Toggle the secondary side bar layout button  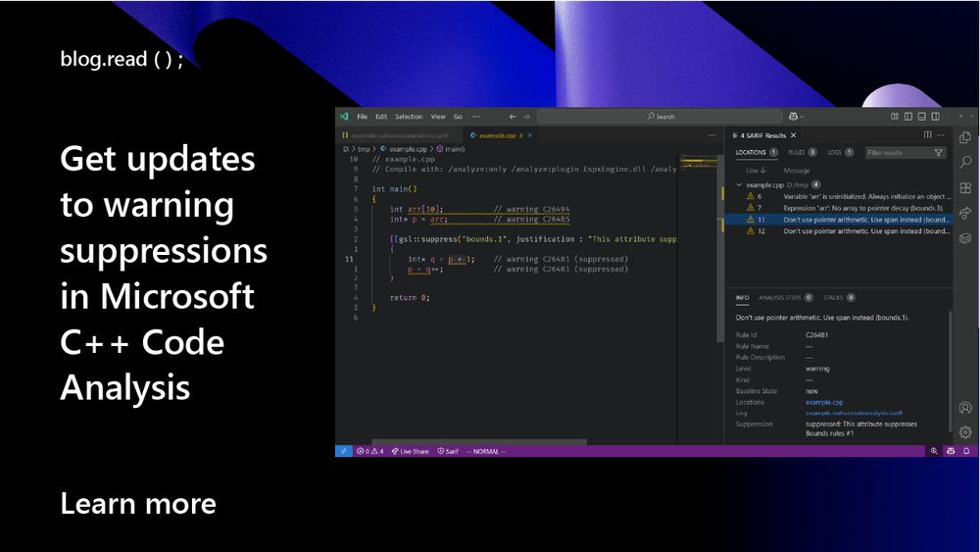click(936, 117)
